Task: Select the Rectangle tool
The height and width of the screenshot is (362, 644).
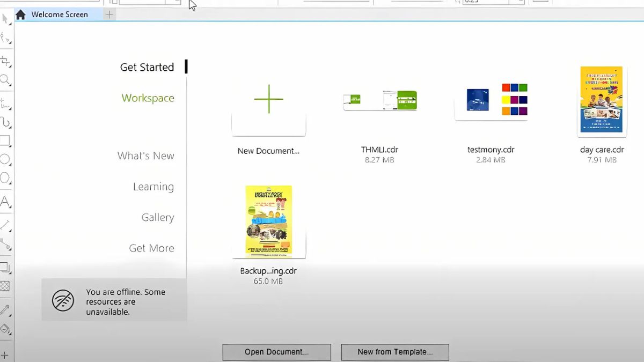Action: tap(5, 141)
